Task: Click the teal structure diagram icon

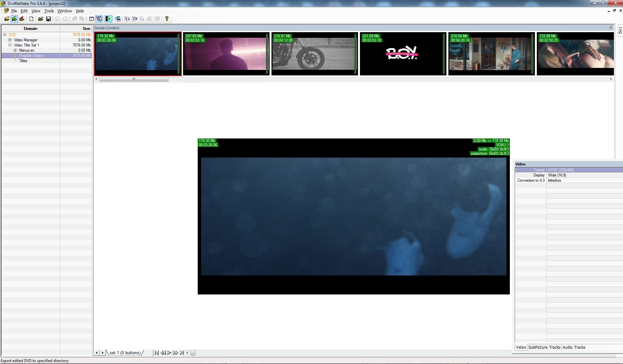Action: point(118,19)
